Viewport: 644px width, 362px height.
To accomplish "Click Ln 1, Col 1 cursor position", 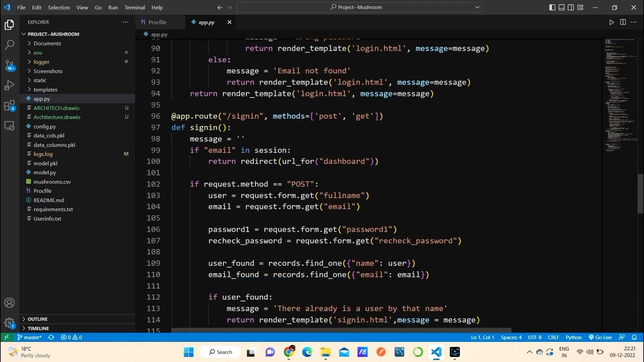I will tap(482, 337).
